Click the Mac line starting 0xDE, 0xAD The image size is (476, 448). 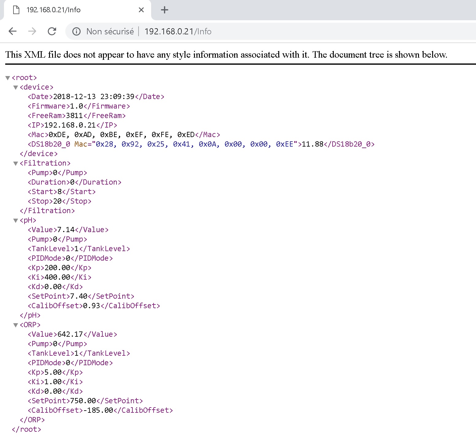pos(124,135)
